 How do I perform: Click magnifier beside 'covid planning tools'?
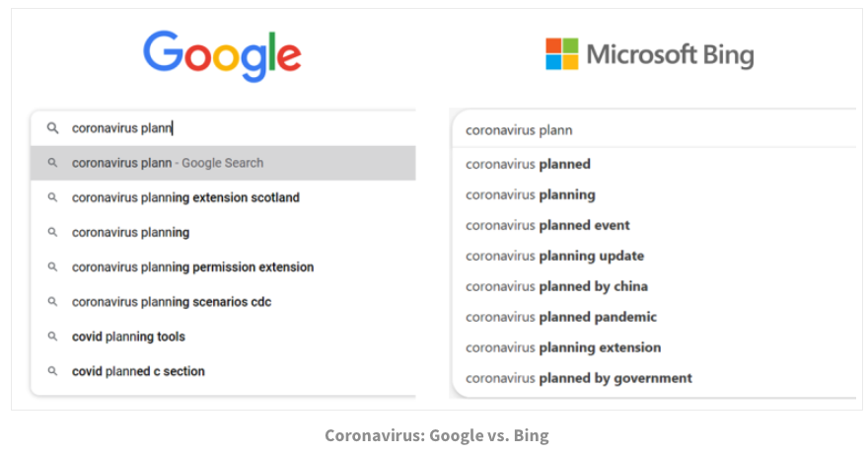pos(52,337)
